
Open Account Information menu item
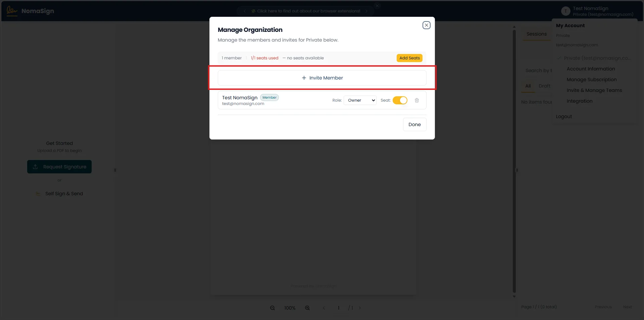point(591,69)
